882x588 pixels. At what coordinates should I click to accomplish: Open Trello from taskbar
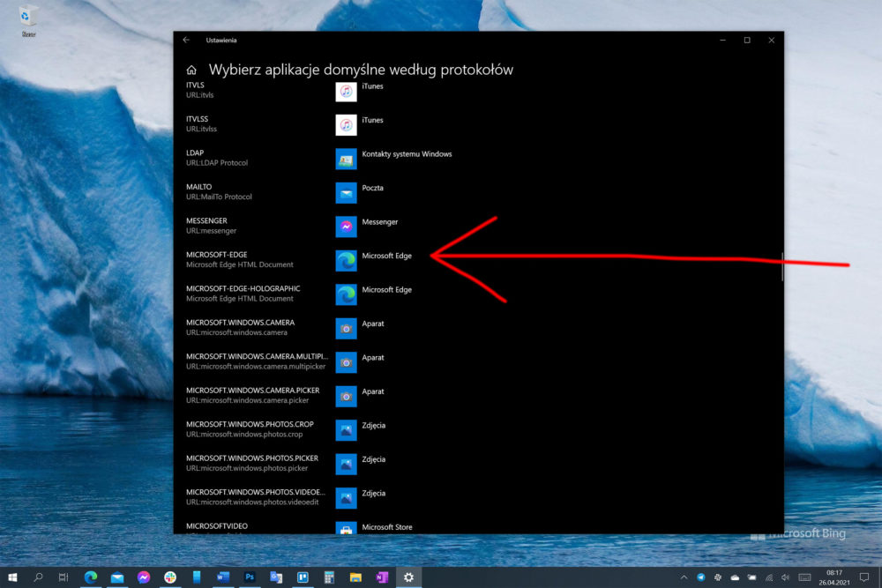pyautogui.click(x=303, y=577)
